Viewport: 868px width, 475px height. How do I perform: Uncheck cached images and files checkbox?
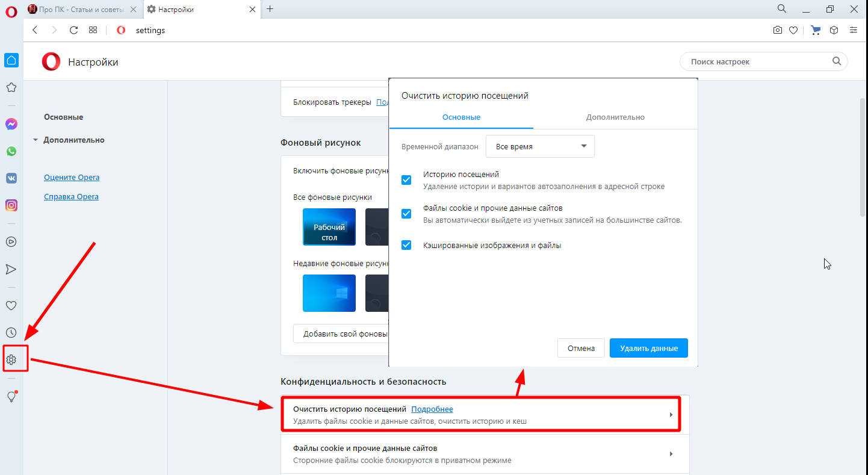point(406,245)
